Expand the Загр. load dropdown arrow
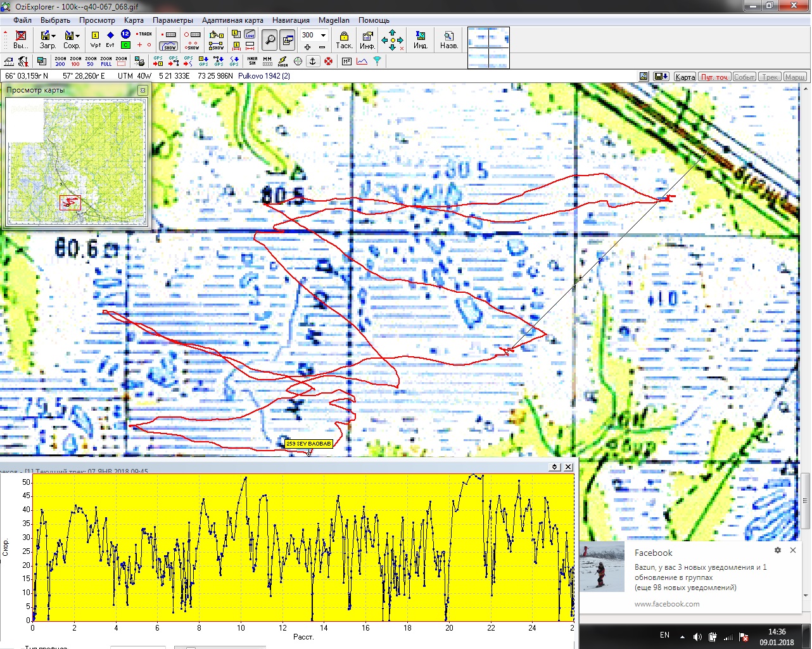The image size is (812, 649). [54, 36]
